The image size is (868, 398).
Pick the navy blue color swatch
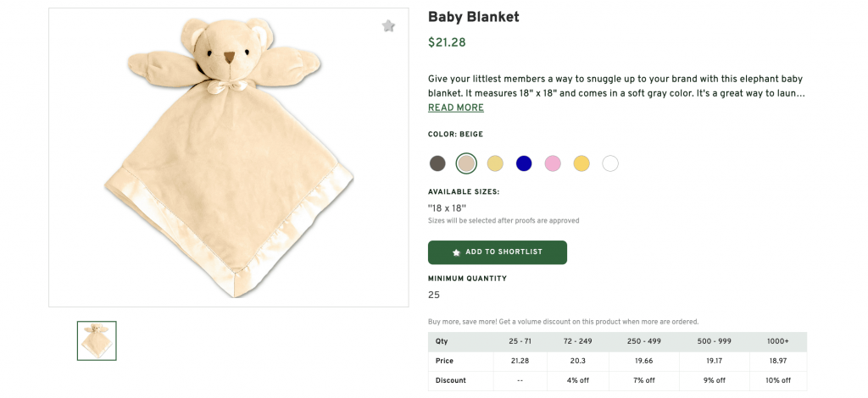point(524,163)
